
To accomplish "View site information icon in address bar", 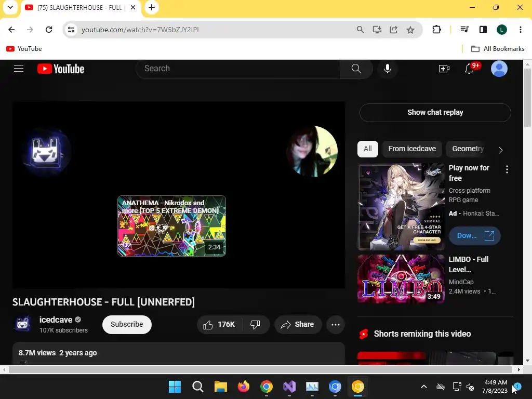I will point(71,30).
